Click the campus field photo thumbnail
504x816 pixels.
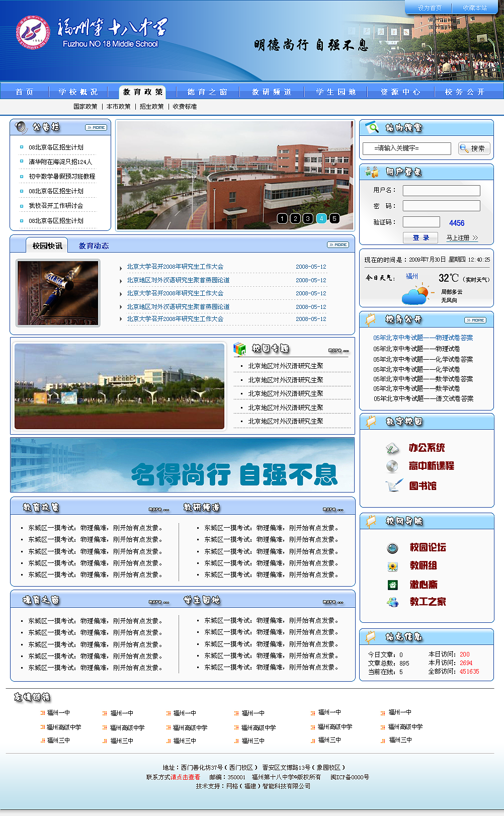click(120, 386)
